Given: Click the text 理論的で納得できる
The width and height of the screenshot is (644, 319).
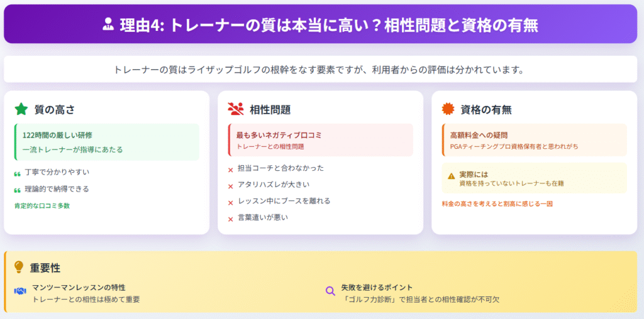Looking at the screenshot, I should click(x=57, y=188).
